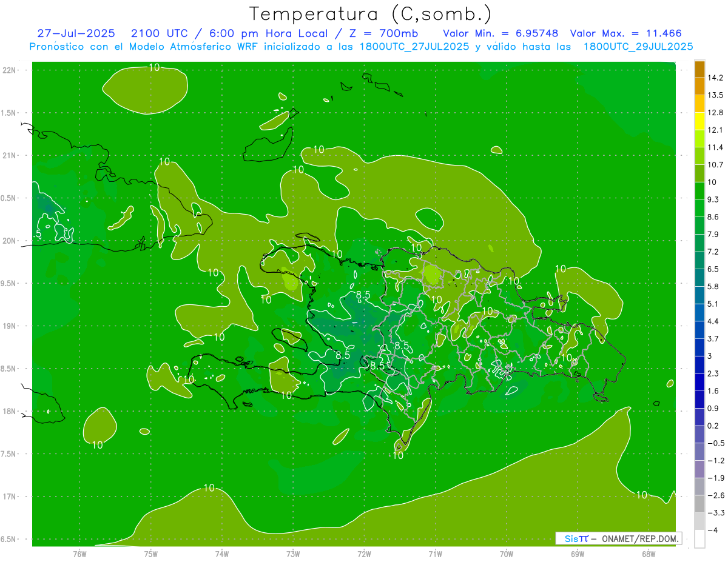Click the white swatch below -4
The height and width of the screenshot is (562, 728).
(x=699, y=539)
